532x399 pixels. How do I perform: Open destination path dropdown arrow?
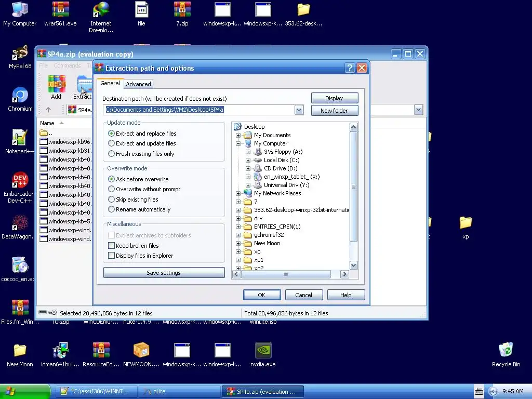coord(299,110)
